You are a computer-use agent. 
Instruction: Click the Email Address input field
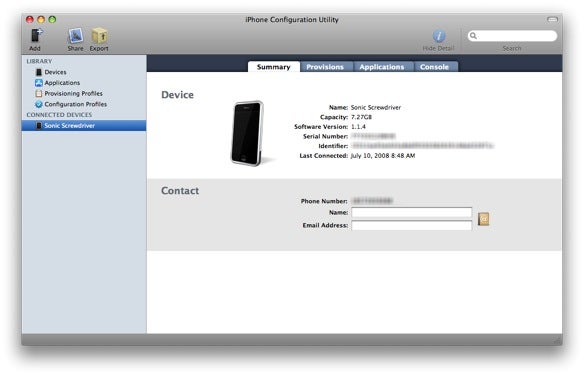pyautogui.click(x=412, y=225)
